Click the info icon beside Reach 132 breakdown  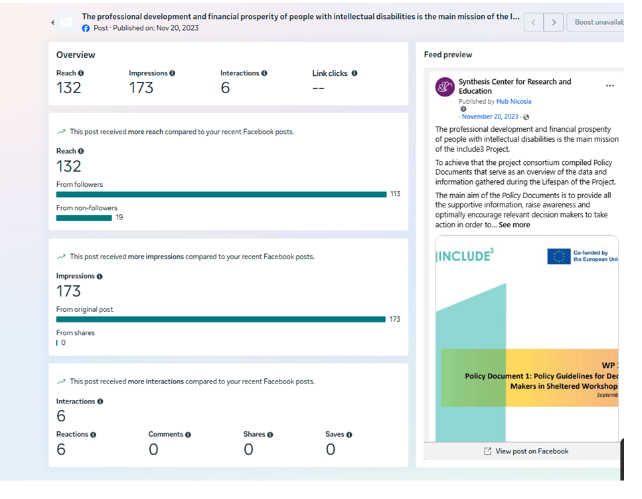[x=81, y=151]
